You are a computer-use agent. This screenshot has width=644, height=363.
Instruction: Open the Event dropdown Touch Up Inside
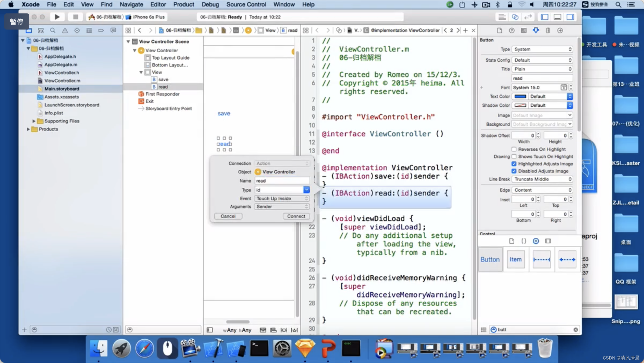pyautogui.click(x=282, y=198)
